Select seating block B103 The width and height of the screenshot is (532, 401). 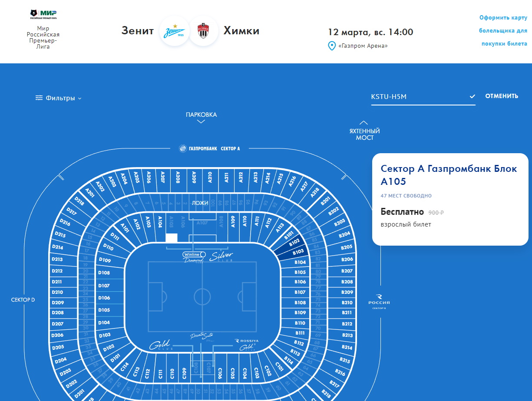click(298, 252)
